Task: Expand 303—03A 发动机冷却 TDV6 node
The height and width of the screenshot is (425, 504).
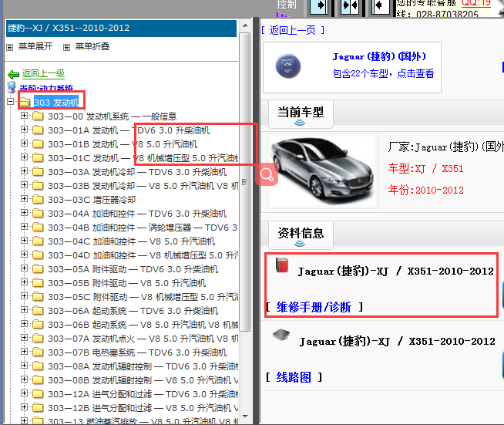Action: coord(24,171)
